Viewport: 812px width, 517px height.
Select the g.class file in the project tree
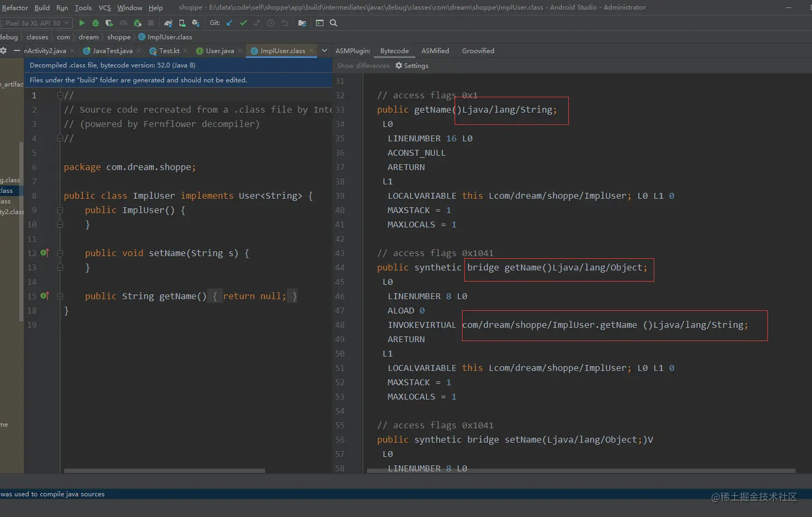point(10,180)
